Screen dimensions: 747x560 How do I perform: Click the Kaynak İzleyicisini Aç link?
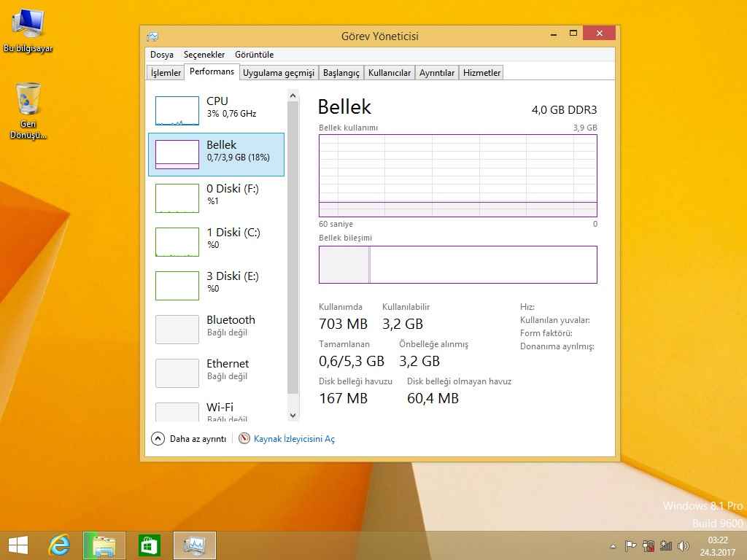click(294, 439)
